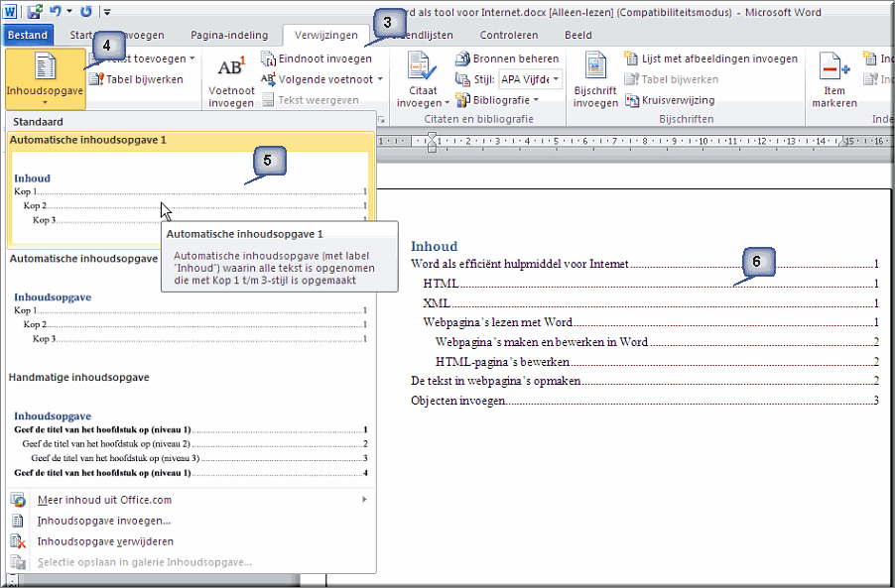Open the Bestand tab
895x588 pixels.
point(28,35)
